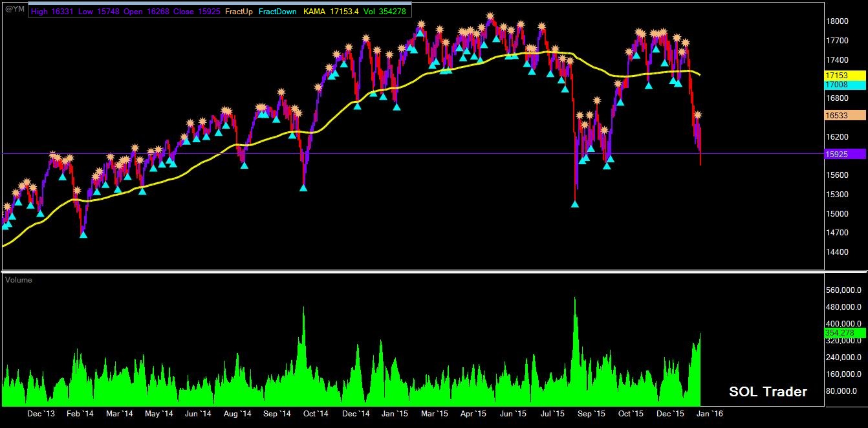Click the 15300 price axis label
The width and height of the screenshot is (868, 428).
tap(837, 195)
